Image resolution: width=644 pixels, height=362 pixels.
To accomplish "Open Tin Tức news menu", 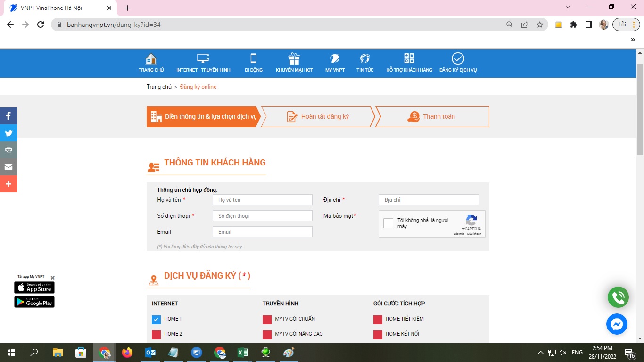I will click(x=365, y=63).
